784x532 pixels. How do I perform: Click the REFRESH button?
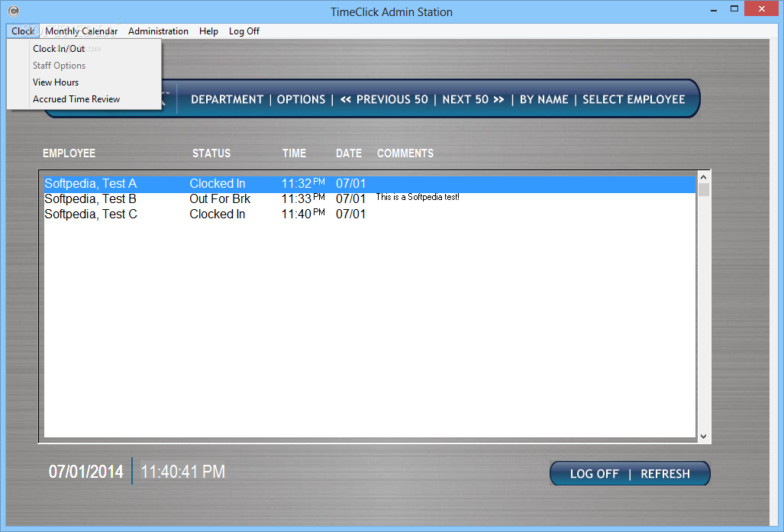coord(665,474)
